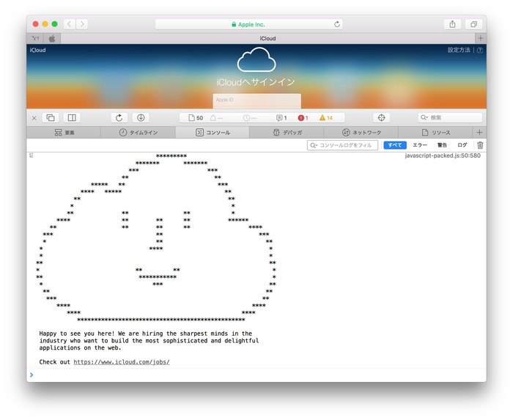Viewport: 513px width, 420px height.
Task: Show all tabs overview icon
Action: point(473,24)
